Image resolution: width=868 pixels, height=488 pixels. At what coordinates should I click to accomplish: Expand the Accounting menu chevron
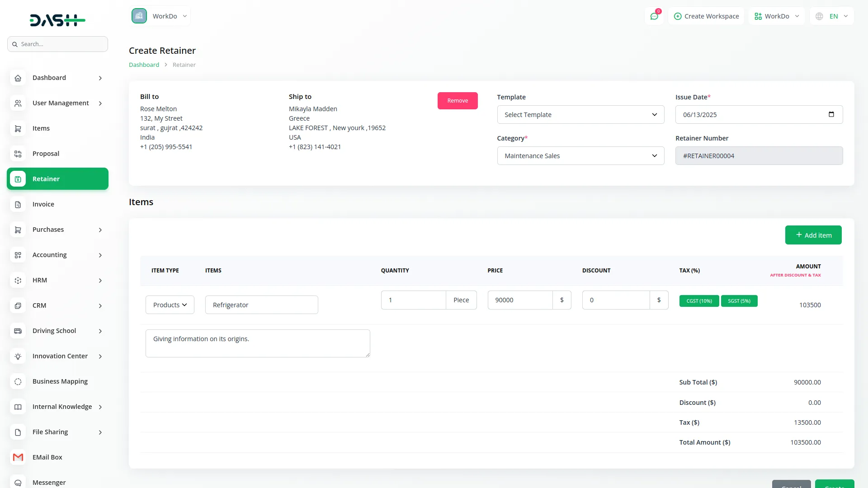[100, 255]
